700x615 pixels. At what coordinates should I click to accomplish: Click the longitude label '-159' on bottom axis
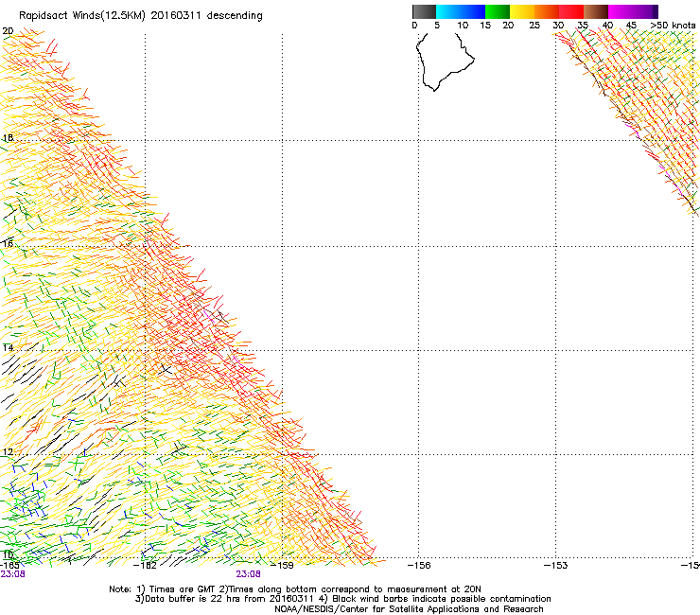282,565
